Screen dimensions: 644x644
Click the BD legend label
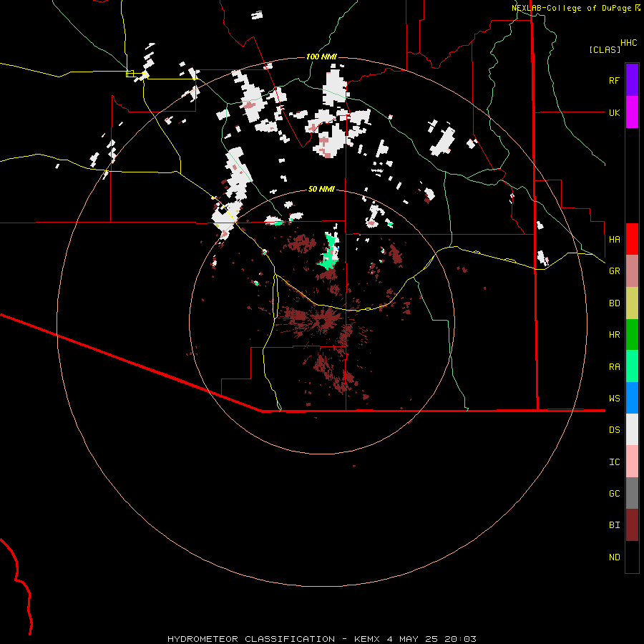coord(614,303)
